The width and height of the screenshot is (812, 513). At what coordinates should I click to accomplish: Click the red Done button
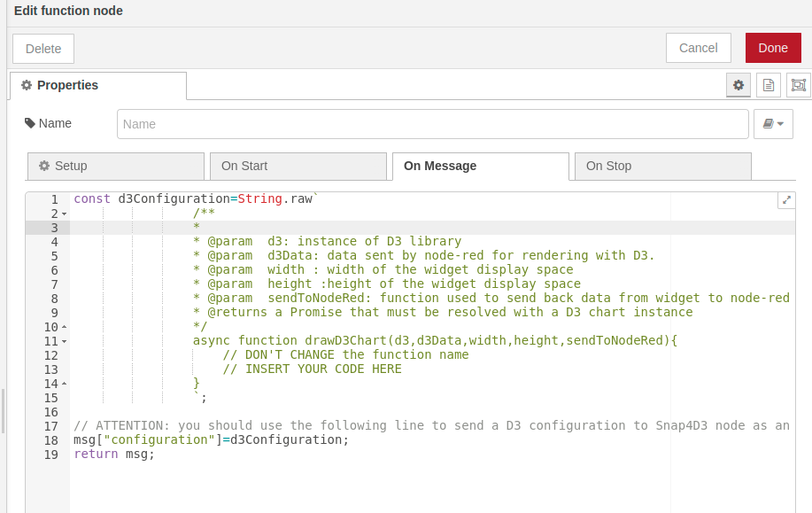point(772,48)
